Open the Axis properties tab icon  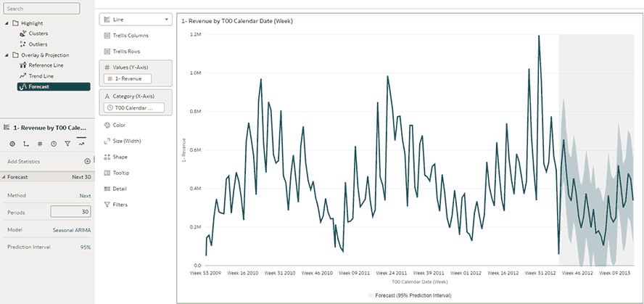[26, 144]
